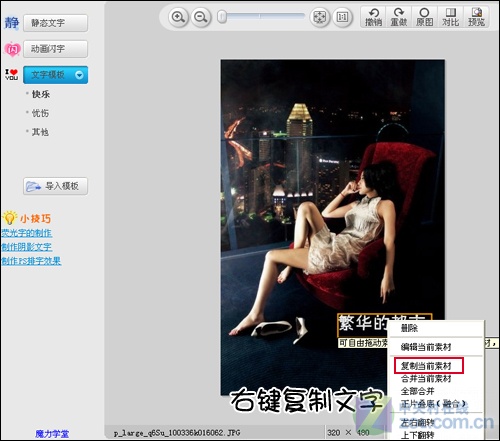
Task: Click the 320 × 480 image size text
Action: pyautogui.click(x=348, y=433)
